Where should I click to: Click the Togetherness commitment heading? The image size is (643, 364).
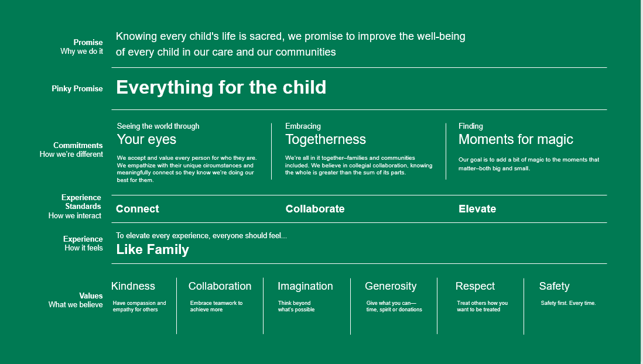(x=326, y=139)
